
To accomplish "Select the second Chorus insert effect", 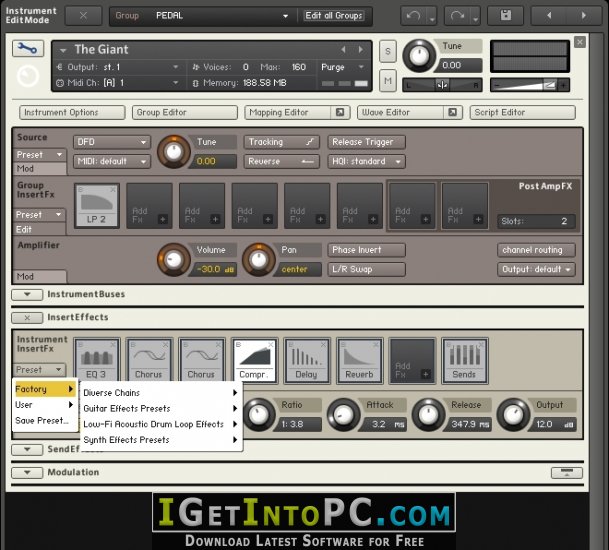I will [x=201, y=360].
